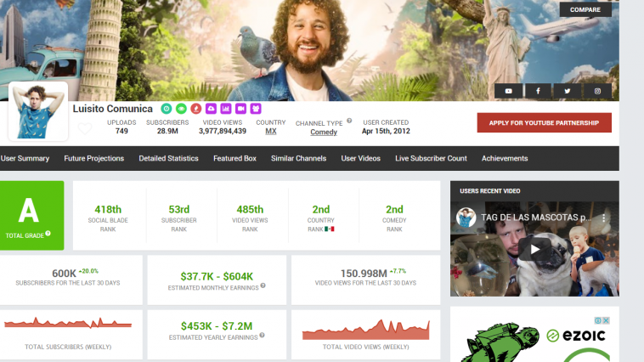Screen dimensions: 644x362
Task: Click the +20.0% subscriber growth figure
Action: [x=88, y=271]
